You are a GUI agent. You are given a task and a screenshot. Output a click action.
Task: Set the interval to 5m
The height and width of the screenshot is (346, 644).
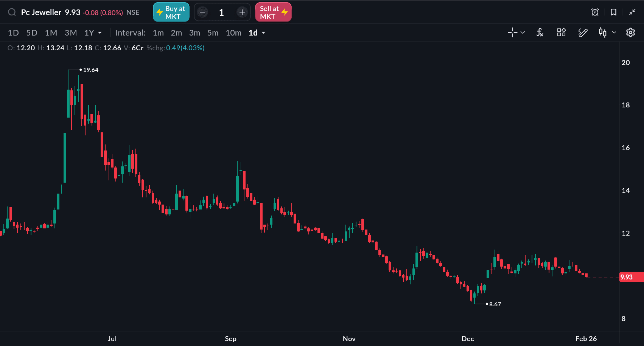point(213,33)
